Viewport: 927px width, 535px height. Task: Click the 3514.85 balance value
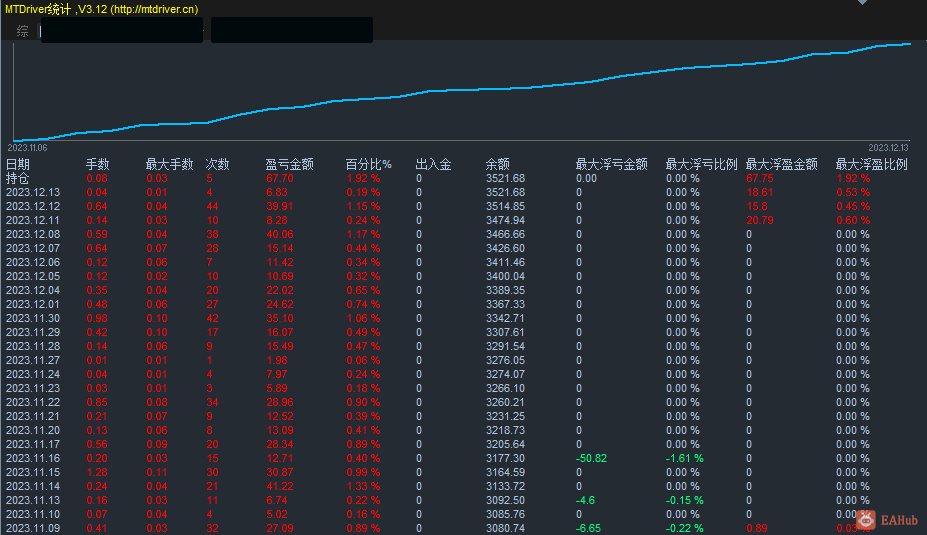click(505, 206)
